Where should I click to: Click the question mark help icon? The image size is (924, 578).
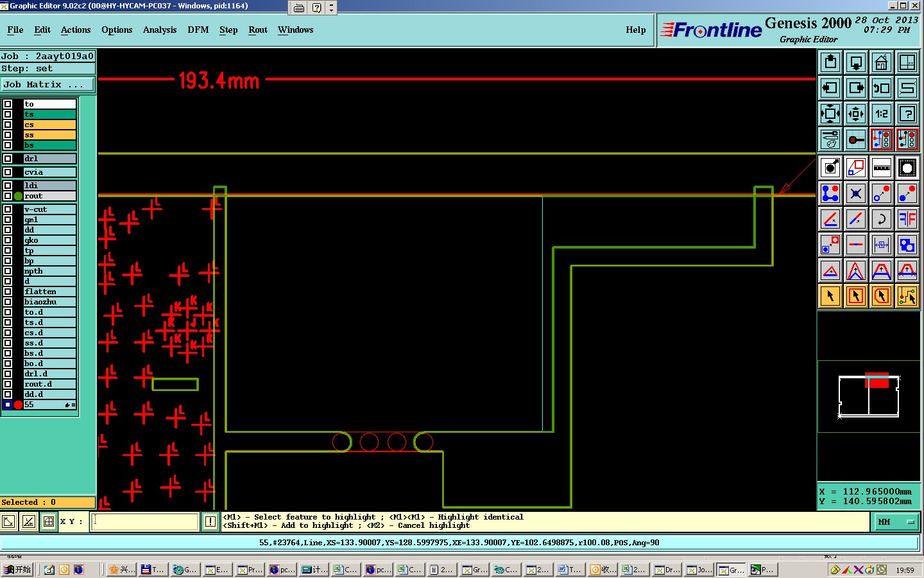coord(907,114)
